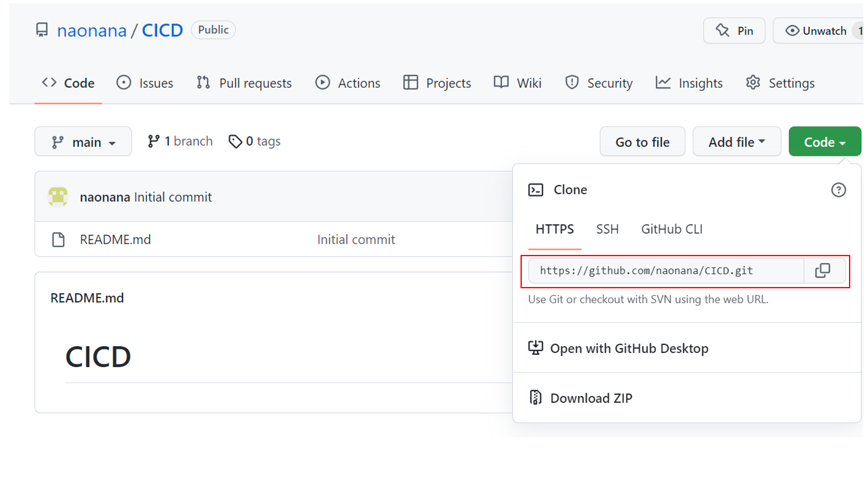The width and height of the screenshot is (868, 482).
Task: Open the repository Settings tab
Action: [780, 83]
